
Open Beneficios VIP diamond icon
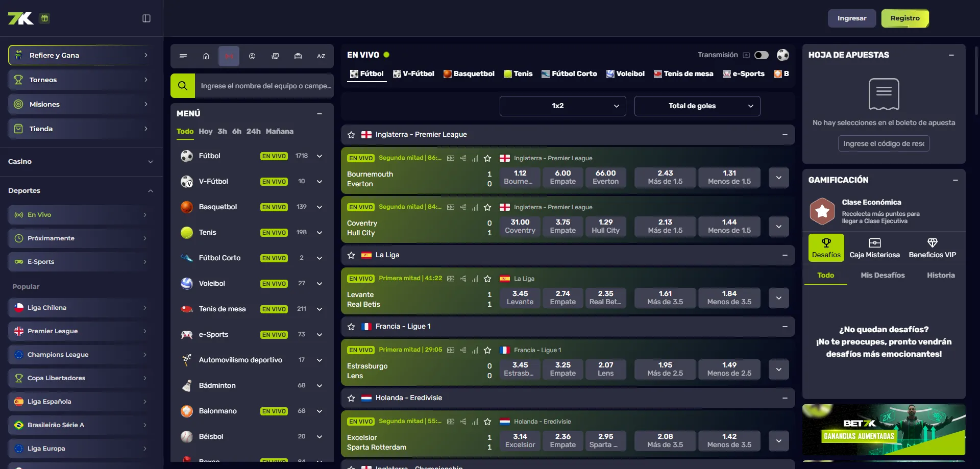tap(932, 248)
